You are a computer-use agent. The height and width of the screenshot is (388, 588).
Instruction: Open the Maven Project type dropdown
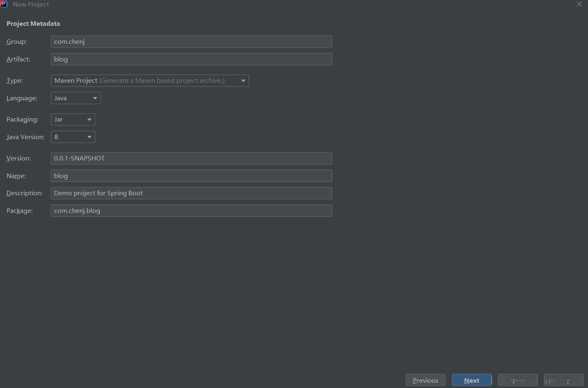point(150,81)
